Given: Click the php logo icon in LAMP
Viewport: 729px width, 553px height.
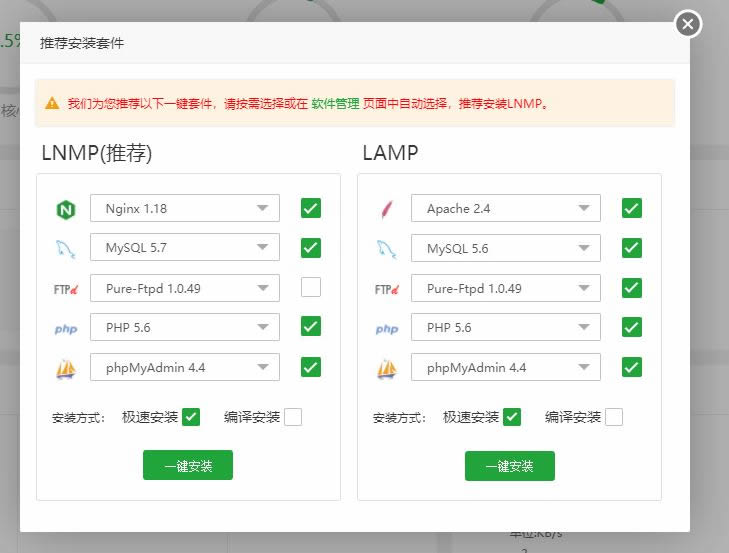Looking at the screenshot, I should (x=387, y=329).
